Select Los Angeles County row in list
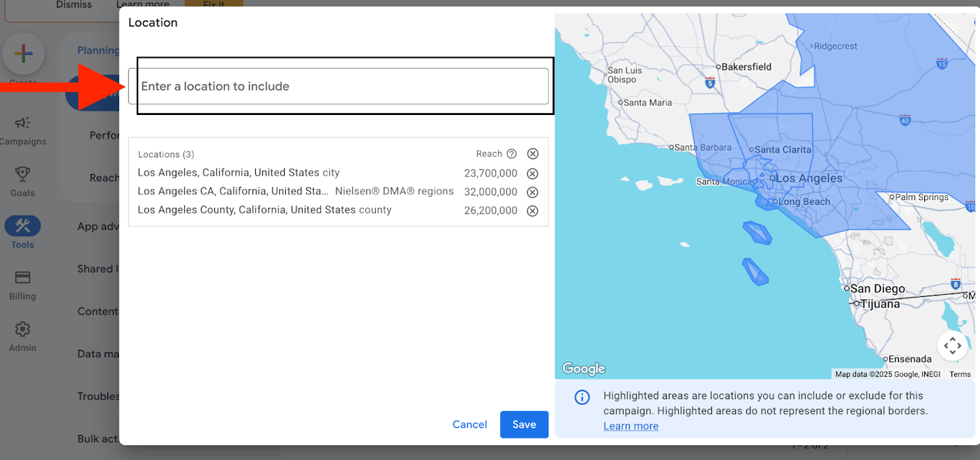 [264, 210]
